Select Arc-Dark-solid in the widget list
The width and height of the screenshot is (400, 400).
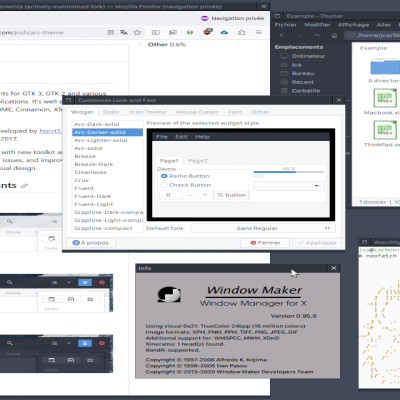coord(107,124)
